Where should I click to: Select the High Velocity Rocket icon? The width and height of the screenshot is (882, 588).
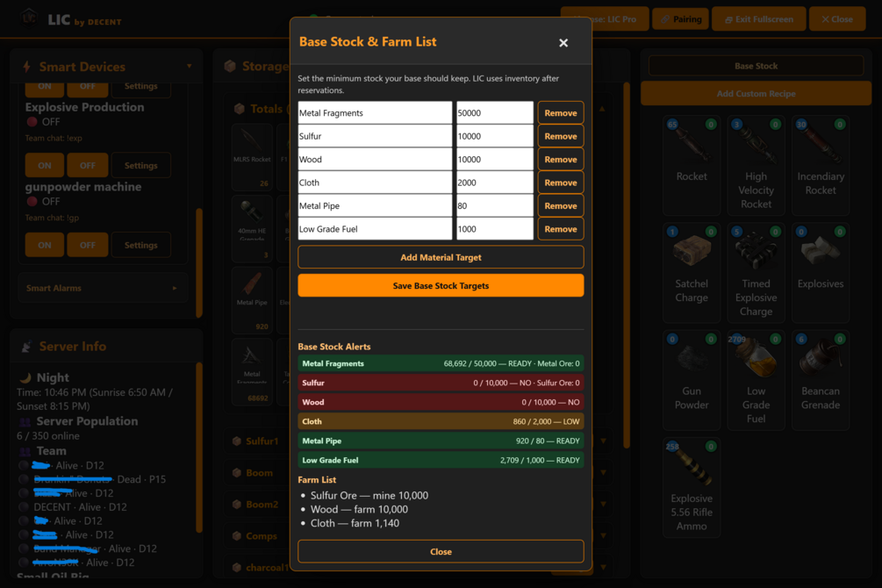point(756,144)
